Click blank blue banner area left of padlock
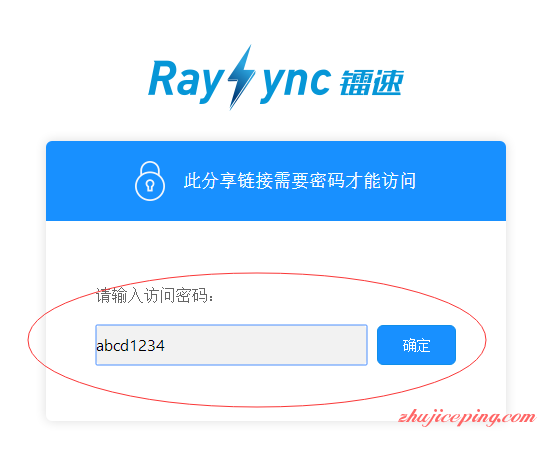 pyautogui.click(x=90, y=181)
